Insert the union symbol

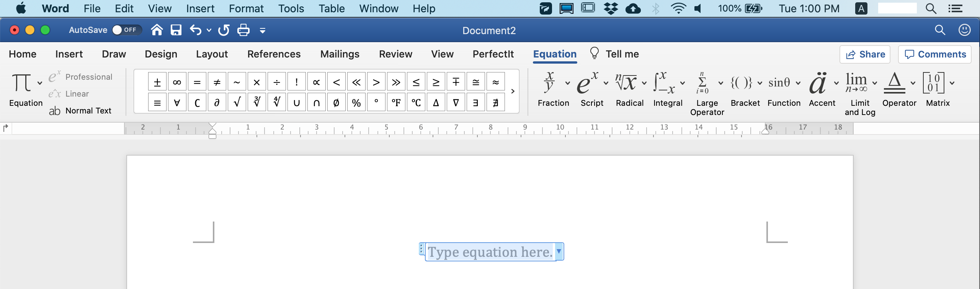[297, 102]
